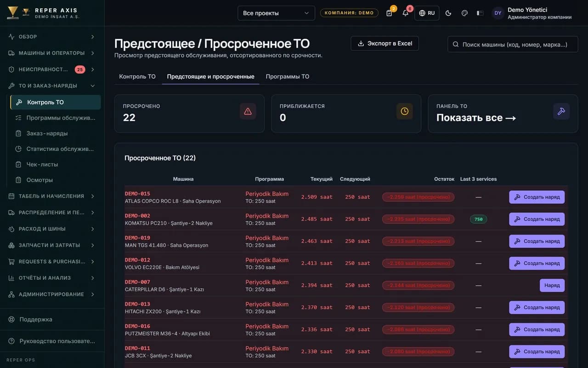Select the Предстоящие и просроченные tab

[x=210, y=76]
